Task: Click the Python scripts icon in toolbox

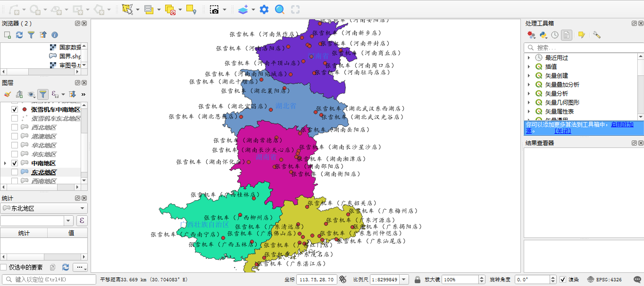Action: 543,35
